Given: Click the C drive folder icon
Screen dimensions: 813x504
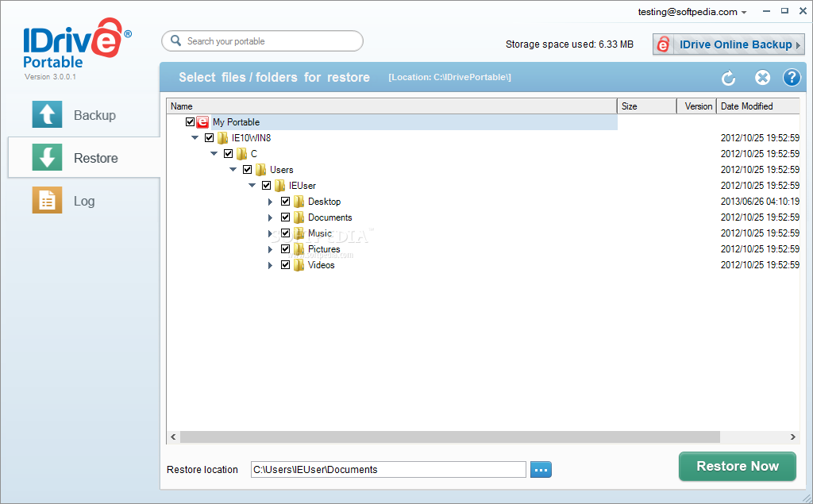Looking at the screenshot, I should [241, 154].
